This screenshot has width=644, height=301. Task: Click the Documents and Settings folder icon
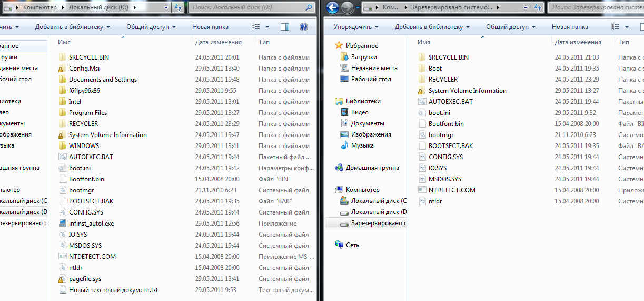62,79
